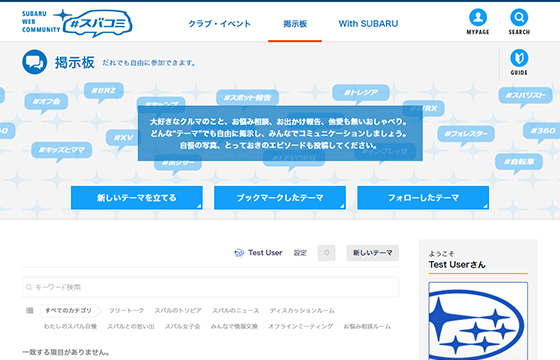
Task: Click the #自転車 hashtag bubble
Action: (519, 162)
